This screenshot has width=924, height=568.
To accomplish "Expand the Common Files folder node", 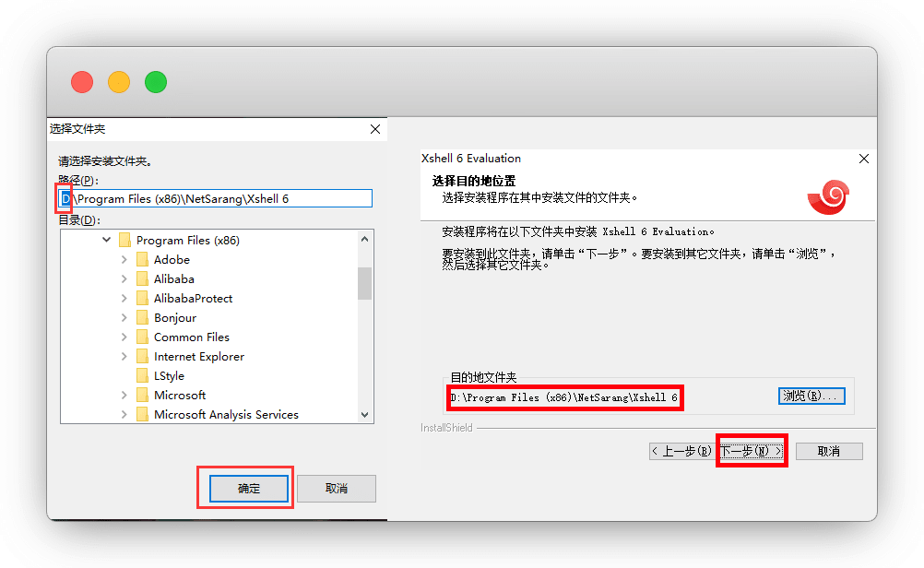I will [124, 337].
